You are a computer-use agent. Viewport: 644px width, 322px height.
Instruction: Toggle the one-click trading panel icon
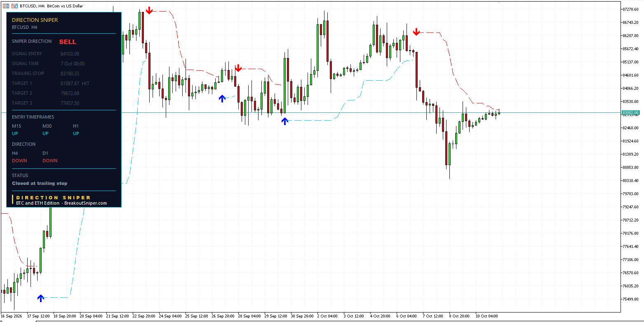[x=15, y=6]
